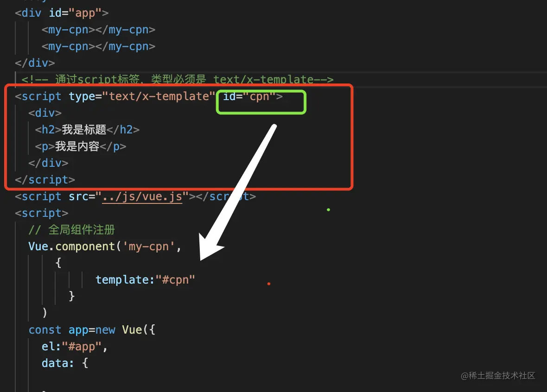The image size is (547, 392).
Task: Click the <div> tag inside the template script
Action: pos(45,113)
